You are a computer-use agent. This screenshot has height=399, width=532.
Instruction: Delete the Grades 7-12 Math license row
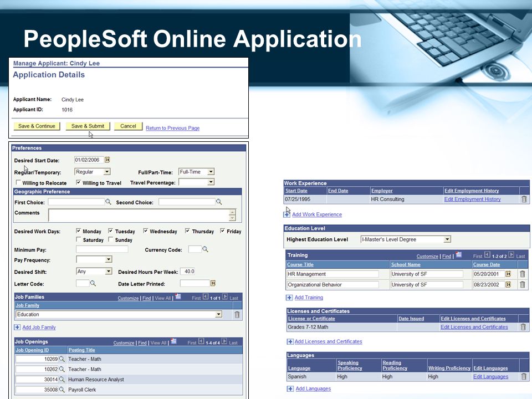(x=523, y=327)
